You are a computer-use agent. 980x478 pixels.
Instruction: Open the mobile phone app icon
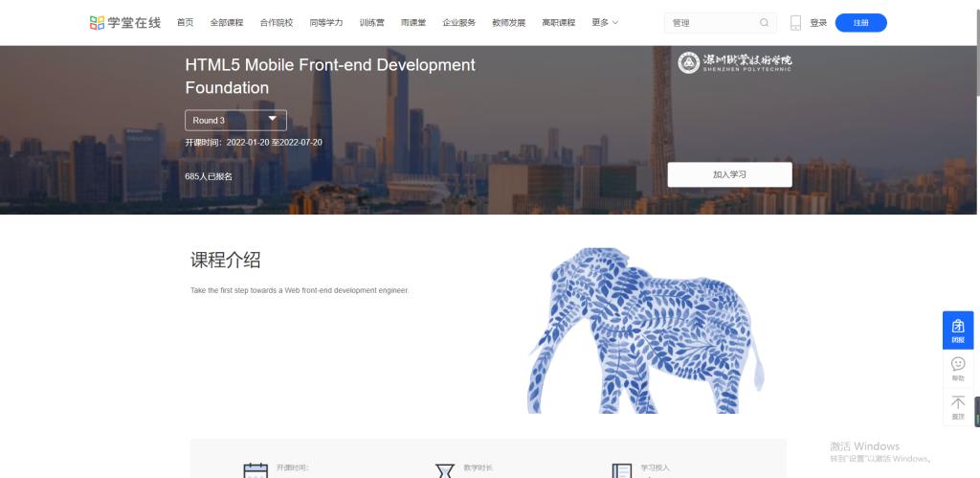click(795, 23)
